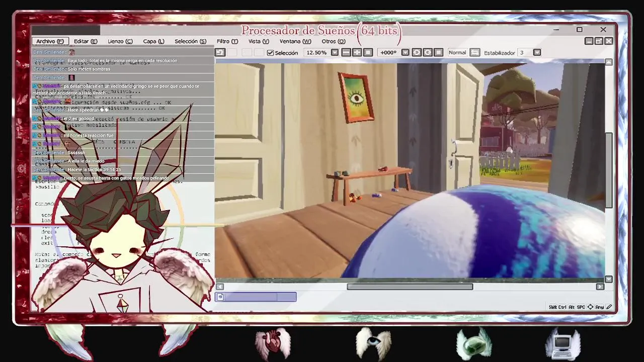
Task: Click the chat message 'Solo meten sombras'
Action: (x=89, y=69)
